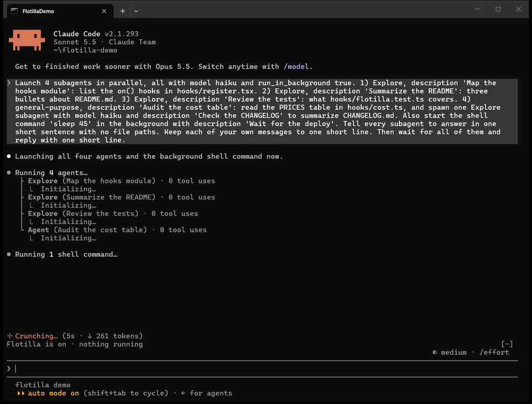Click the /effort command hint

[x=494, y=352]
